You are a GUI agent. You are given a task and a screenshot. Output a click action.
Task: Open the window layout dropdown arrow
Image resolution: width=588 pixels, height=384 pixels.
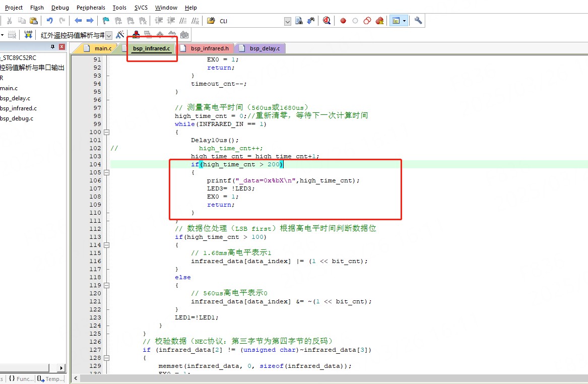coord(404,21)
